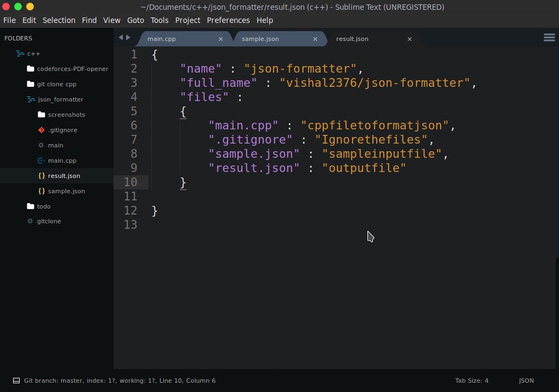Open the View menu
Image resolution: width=559 pixels, height=392 pixels.
click(111, 20)
